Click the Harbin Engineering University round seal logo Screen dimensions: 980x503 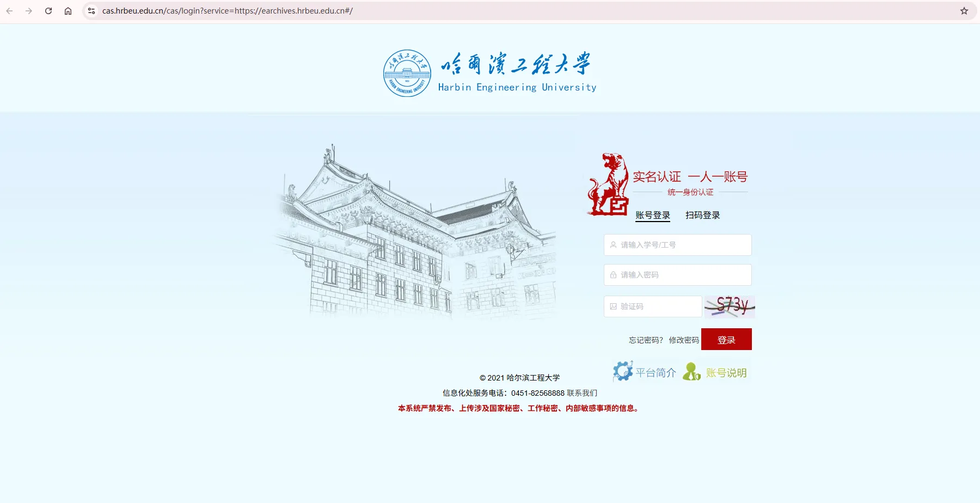[x=407, y=73]
